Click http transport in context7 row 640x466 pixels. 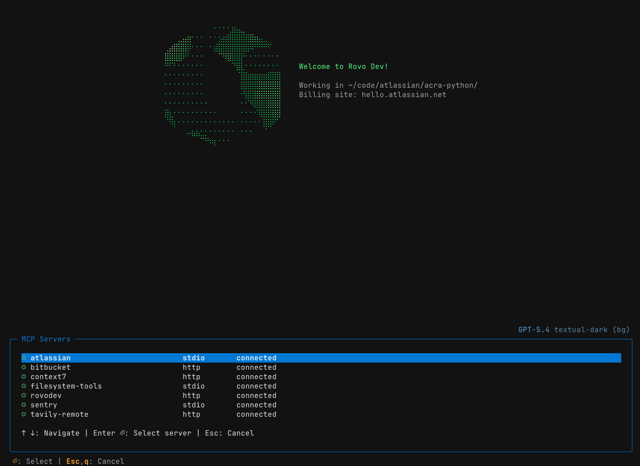click(191, 377)
